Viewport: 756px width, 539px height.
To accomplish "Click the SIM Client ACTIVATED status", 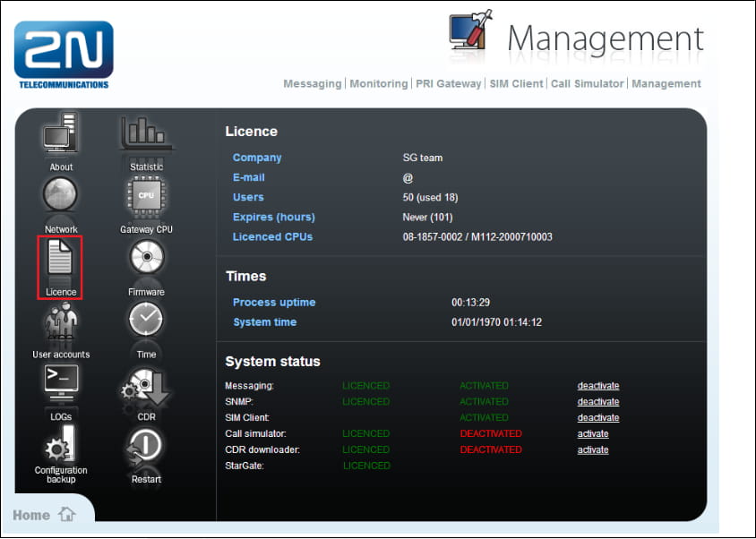I will 484,417.
